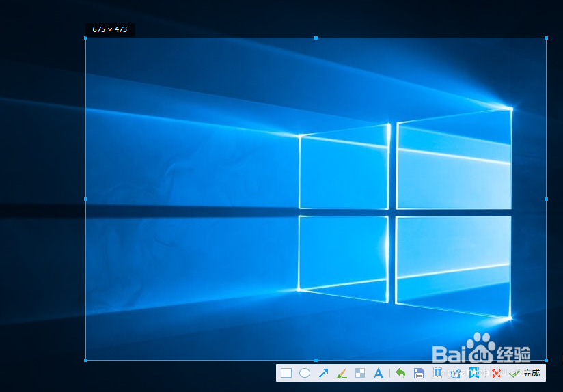Click the blue star bookmark icon
Viewport: 563px width, 392px height.
click(474, 373)
